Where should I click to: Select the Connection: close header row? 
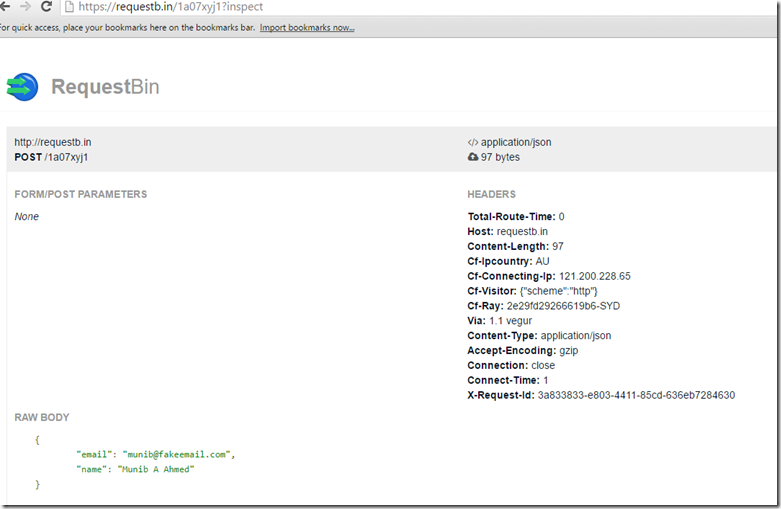[511, 366]
